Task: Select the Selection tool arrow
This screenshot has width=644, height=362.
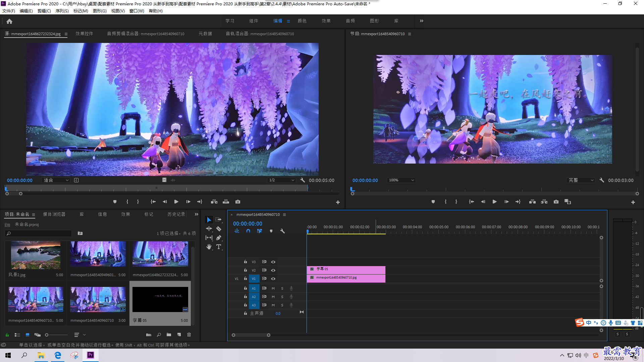Action: [x=209, y=220]
